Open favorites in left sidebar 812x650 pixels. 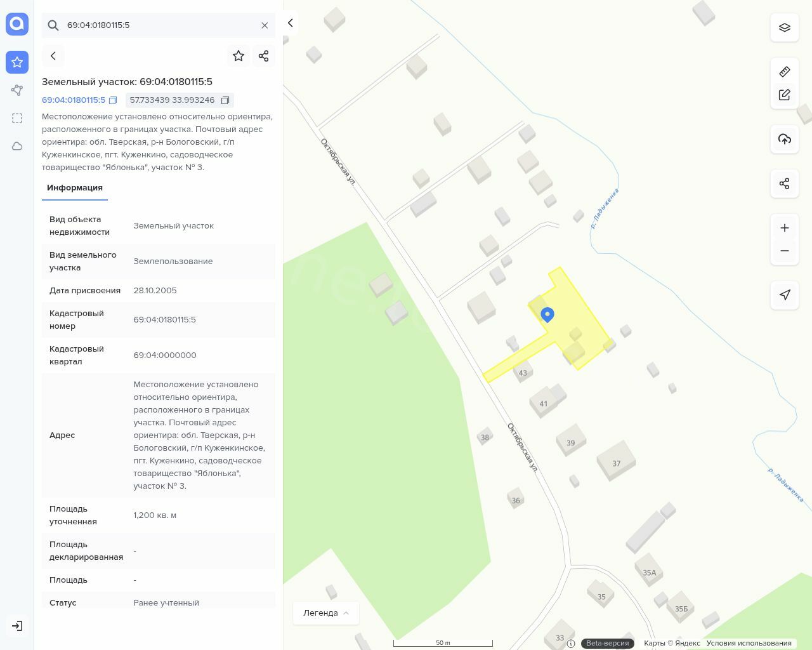pos(17,62)
